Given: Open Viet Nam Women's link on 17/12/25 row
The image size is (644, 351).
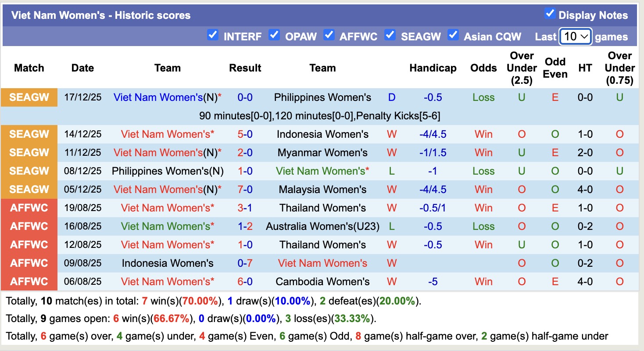Looking at the screenshot, I should [x=158, y=97].
